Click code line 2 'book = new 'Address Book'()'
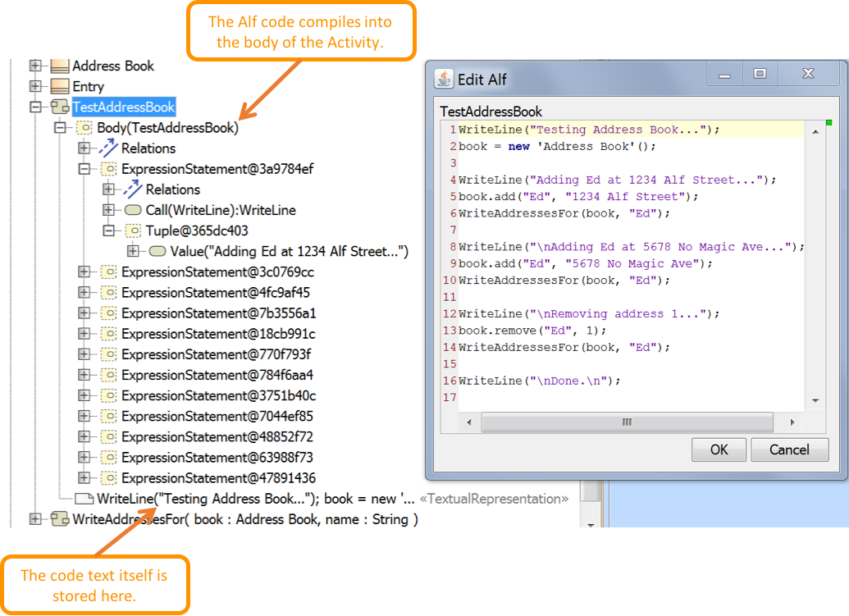 click(557, 146)
